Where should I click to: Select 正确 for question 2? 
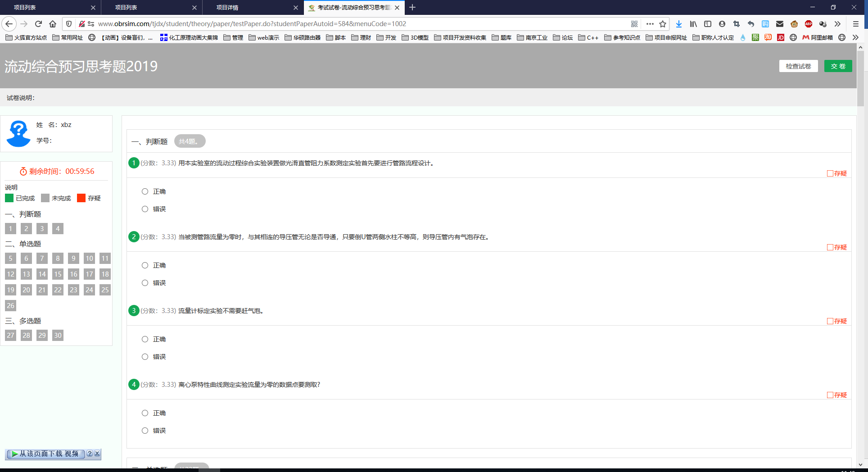pos(145,265)
